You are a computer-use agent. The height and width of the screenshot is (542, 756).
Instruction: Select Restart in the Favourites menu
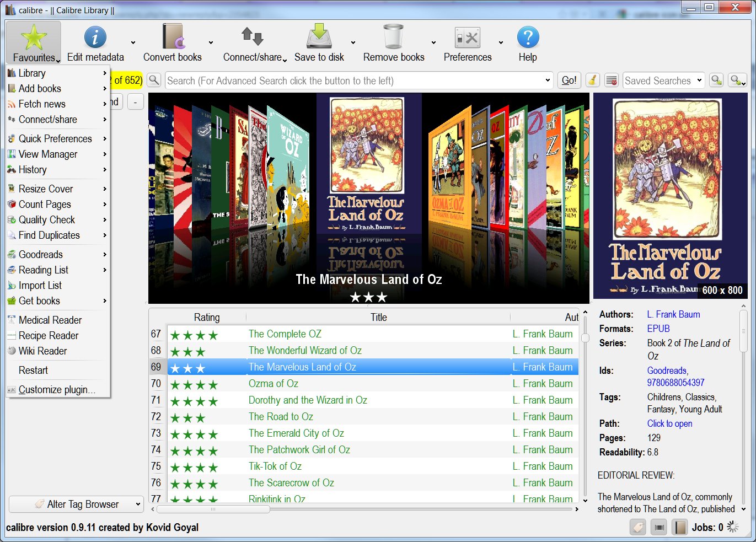coord(57,370)
